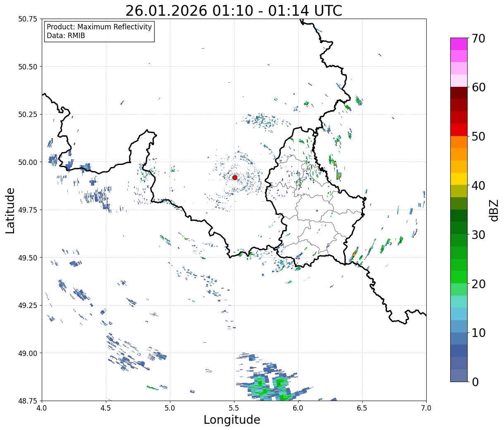The image size is (504, 430).
Task: Click the plot title showing 26.01.2026 01:10 - 01:14 UTC
Action: tap(234, 10)
